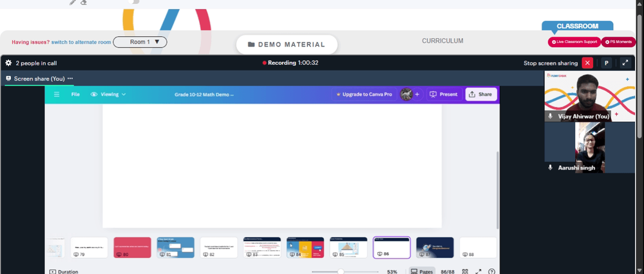Open slide thumbnail 83

tap(262, 248)
